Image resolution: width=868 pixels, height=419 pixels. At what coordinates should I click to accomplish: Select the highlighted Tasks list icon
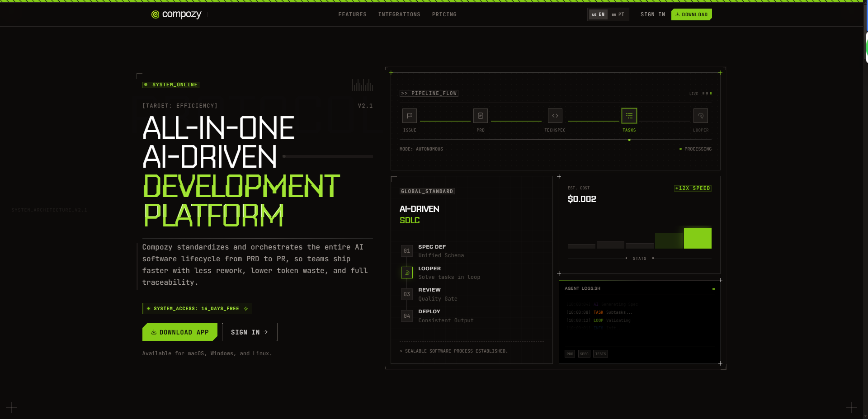point(629,116)
